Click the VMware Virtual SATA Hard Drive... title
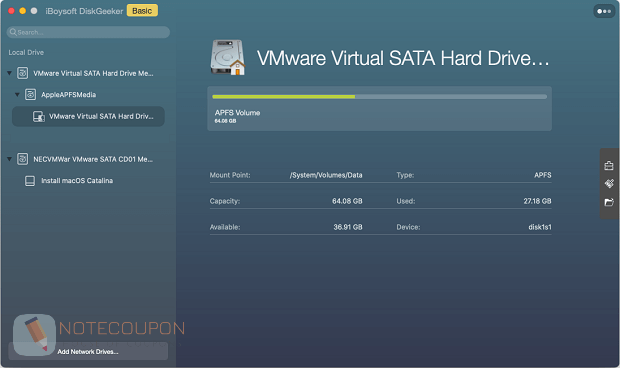 (x=403, y=58)
